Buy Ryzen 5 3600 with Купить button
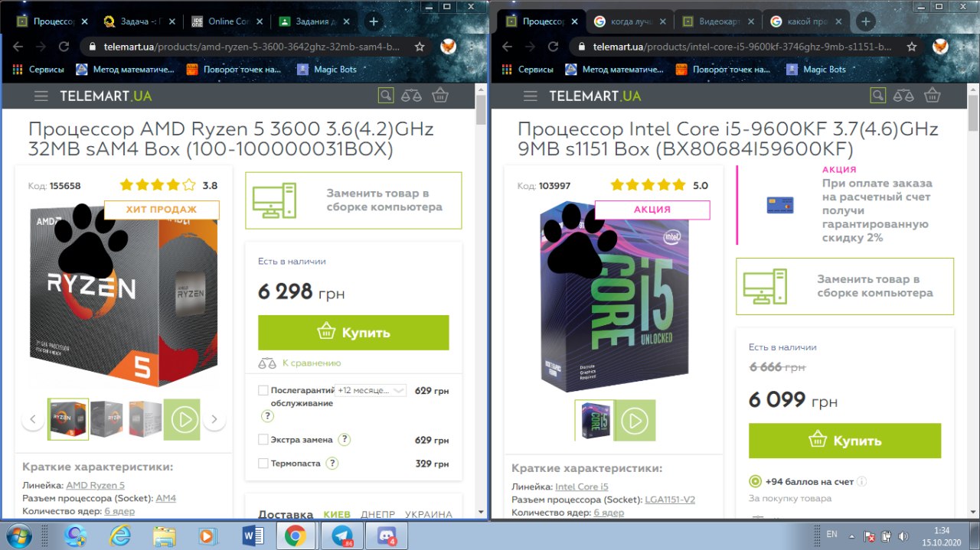Image resolution: width=980 pixels, height=550 pixels. pyautogui.click(x=353, y=332)
